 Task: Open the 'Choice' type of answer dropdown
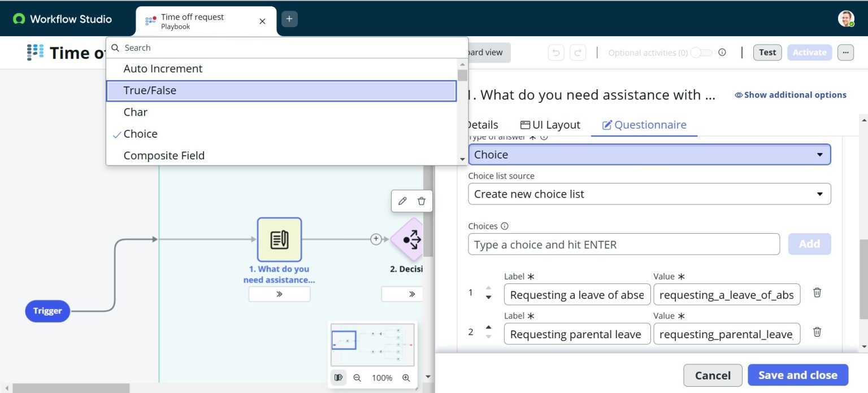coord(649,154)
